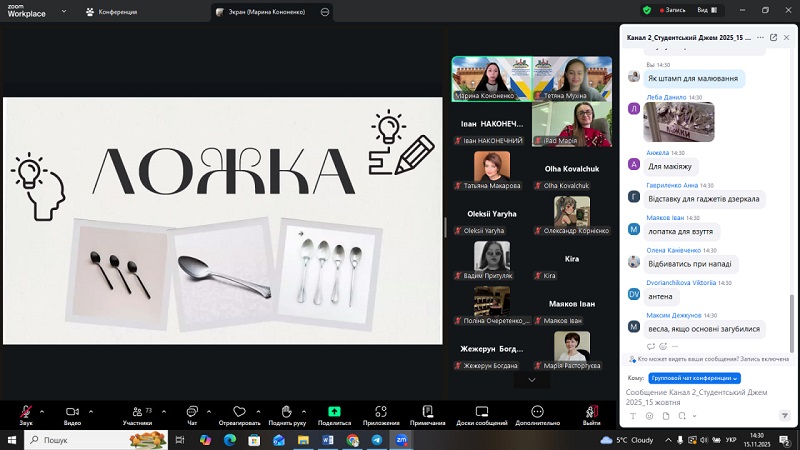The width and height of the screenshot is (800, 450).
Task: Open the Групповой чат конференции recipient dropdown
Action: 694,379
